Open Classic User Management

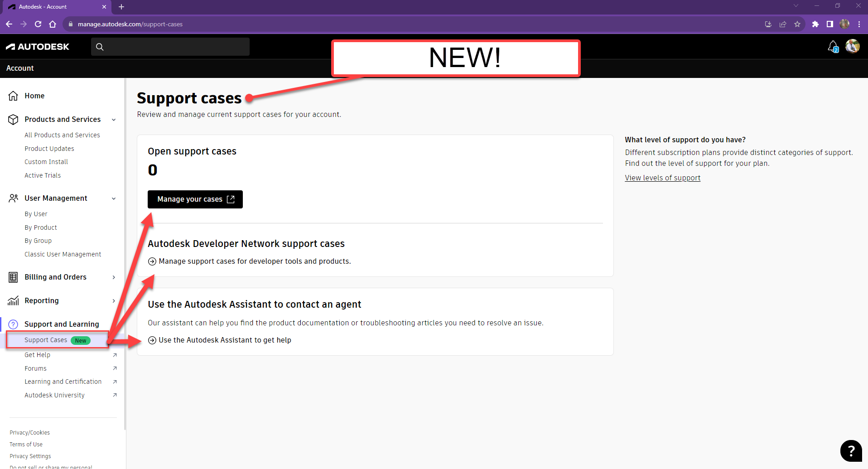pos(63,254)
